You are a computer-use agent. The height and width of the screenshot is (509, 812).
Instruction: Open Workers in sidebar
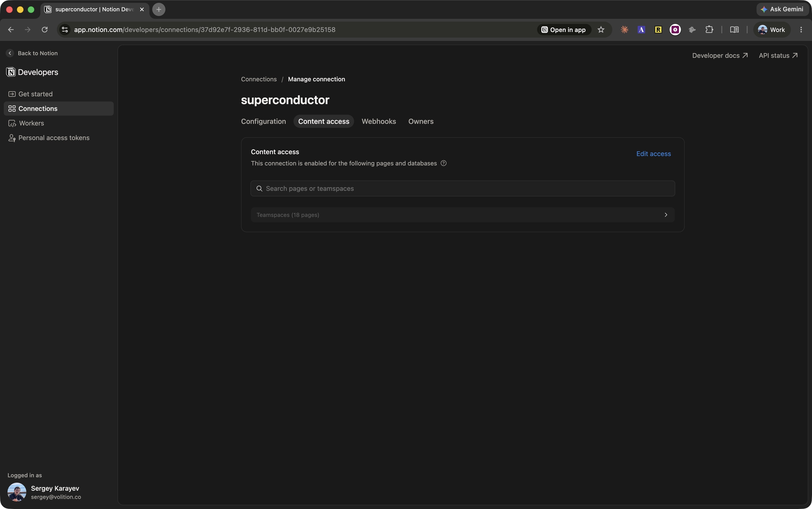(59, 123)
